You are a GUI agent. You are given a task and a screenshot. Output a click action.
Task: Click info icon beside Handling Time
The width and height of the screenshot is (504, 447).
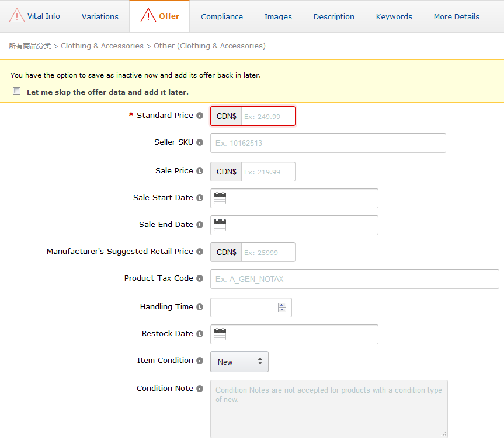(x=200, y=307)
